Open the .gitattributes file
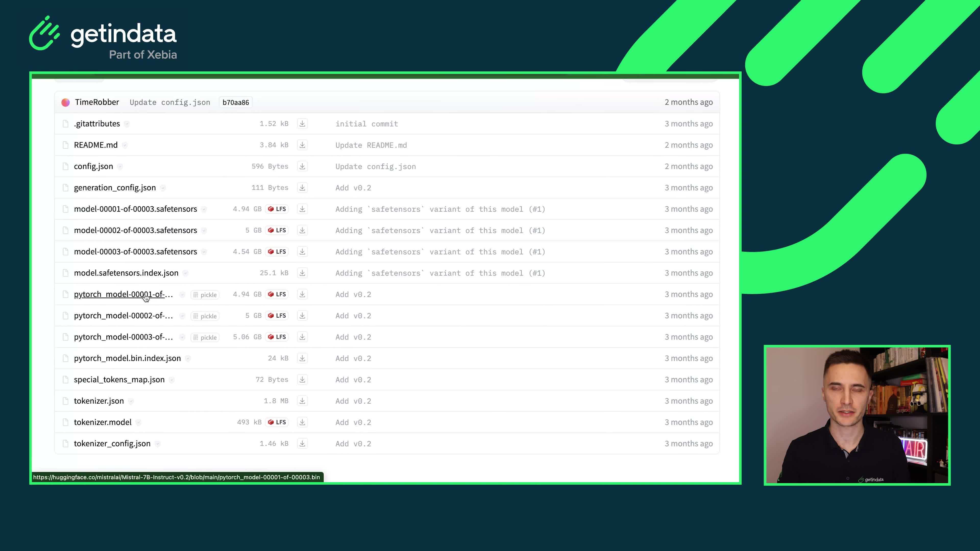This screenshot has height=551, width=980. (x=97, y=123)
